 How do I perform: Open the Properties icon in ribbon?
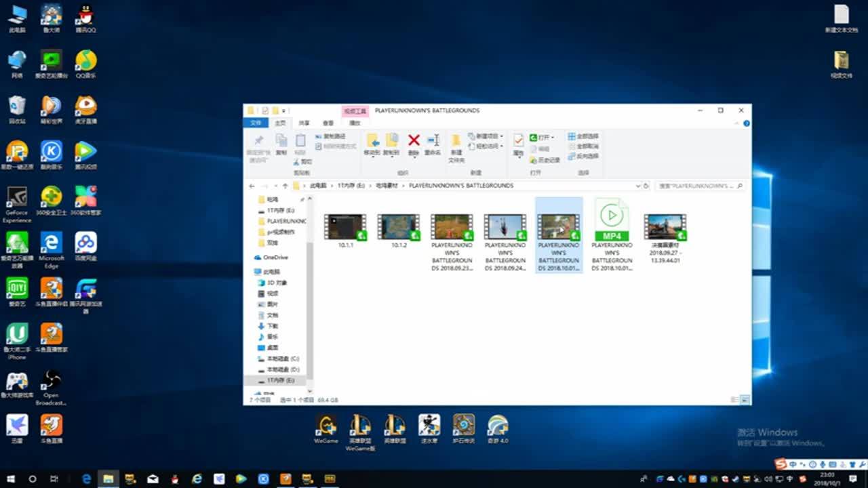519,140
